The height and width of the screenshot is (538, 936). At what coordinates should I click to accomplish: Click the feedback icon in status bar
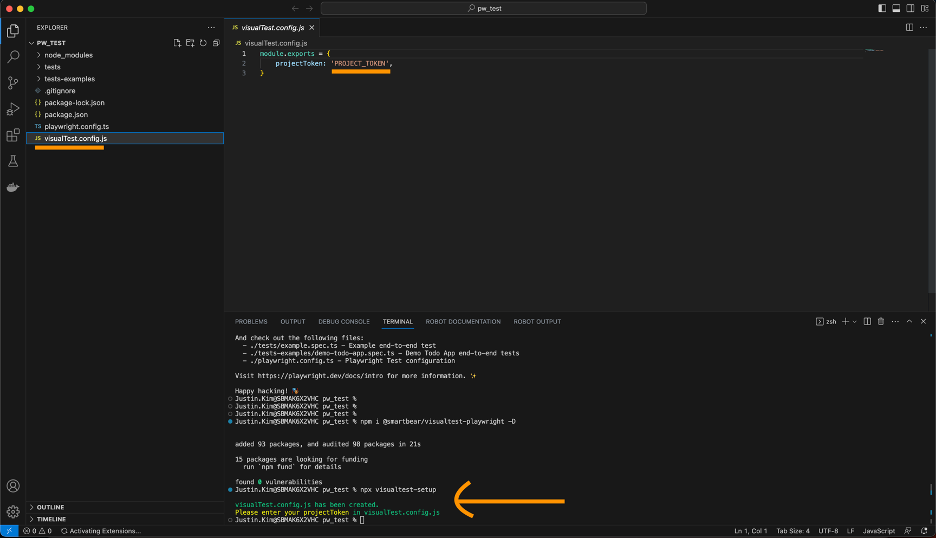[908, 531]
